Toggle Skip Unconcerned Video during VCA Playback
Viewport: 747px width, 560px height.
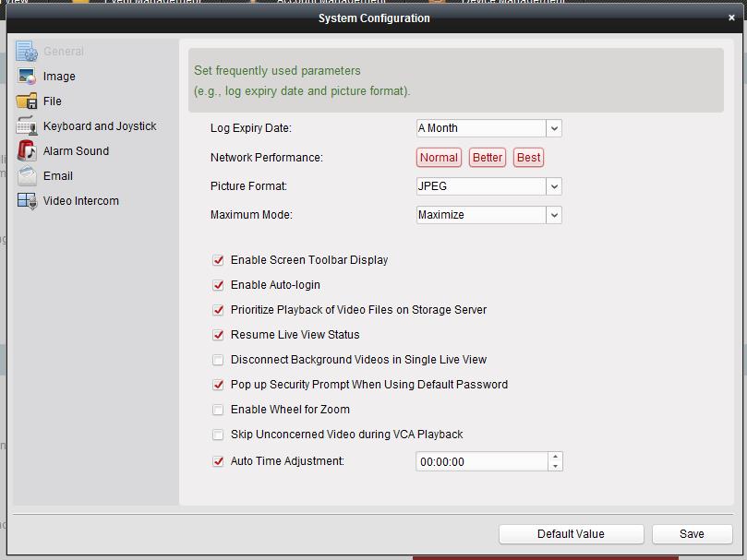[219, 435]
